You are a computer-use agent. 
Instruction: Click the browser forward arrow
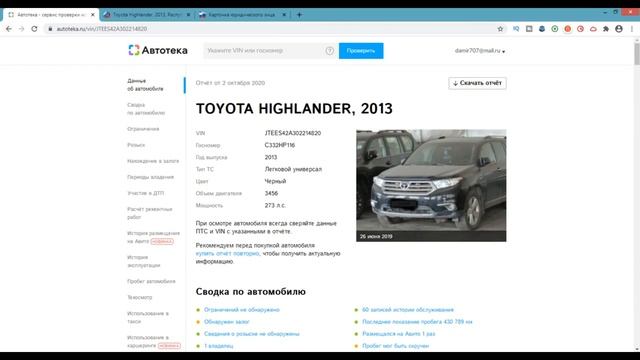[22, 29]
